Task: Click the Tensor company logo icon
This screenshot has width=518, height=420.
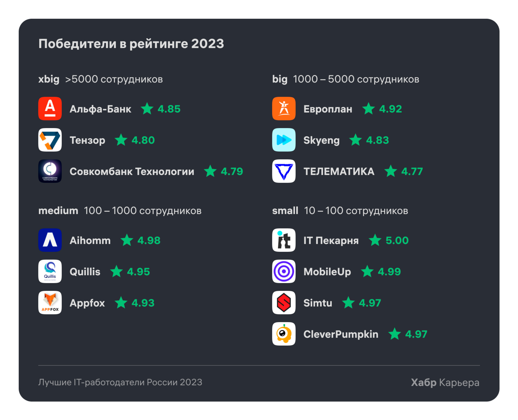Action: 50,140
